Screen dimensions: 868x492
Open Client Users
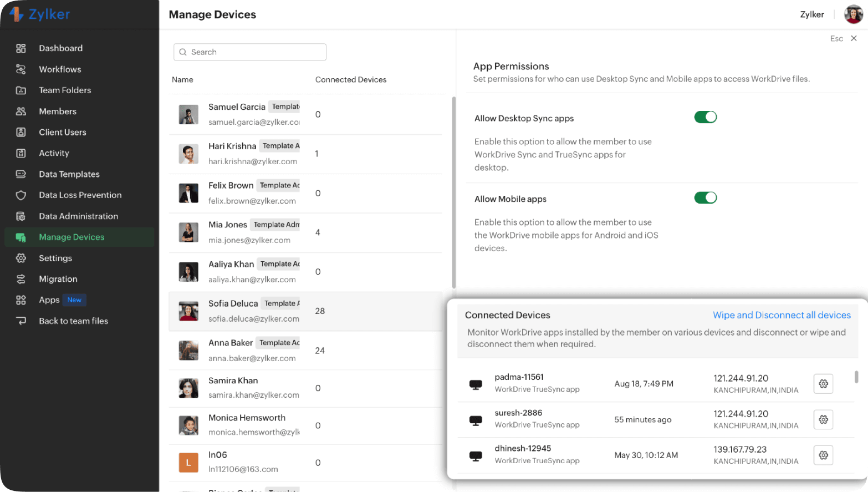[x=62, y=132]
